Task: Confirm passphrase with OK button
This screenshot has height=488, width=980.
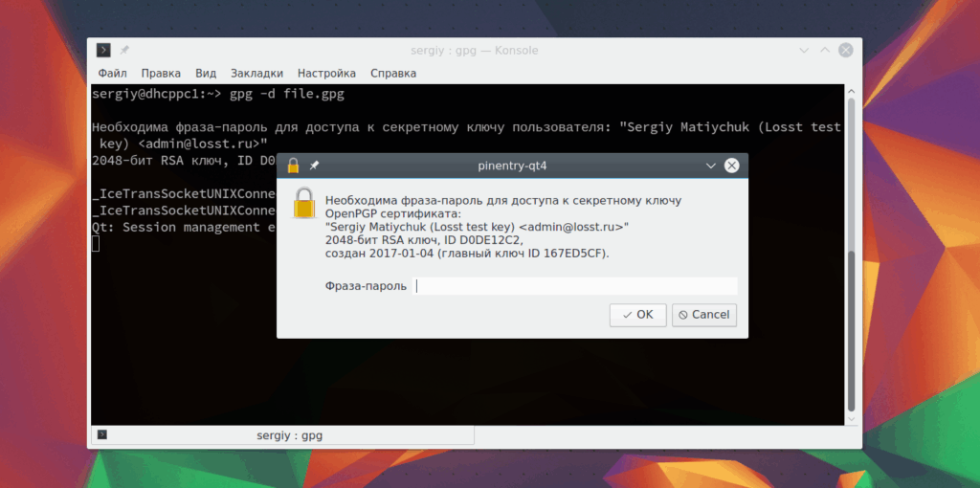Action: click(x=638, y=315)
